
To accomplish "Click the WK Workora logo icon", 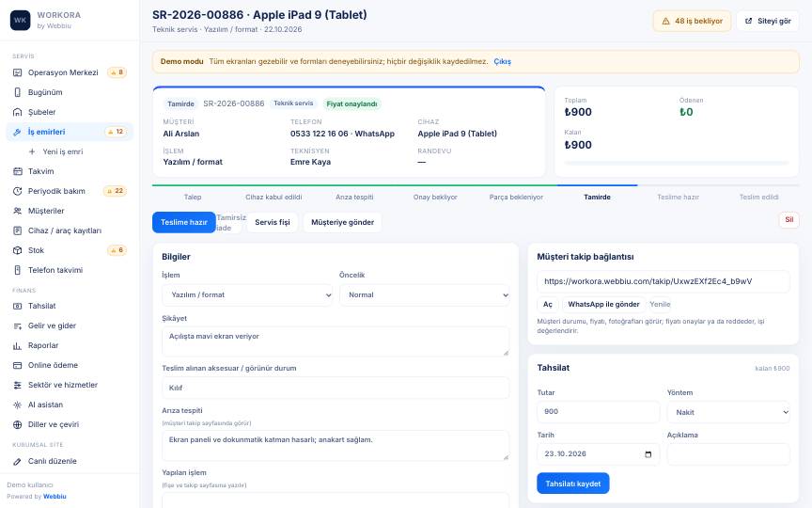I will pyautogui.click(x=20, y=20).
